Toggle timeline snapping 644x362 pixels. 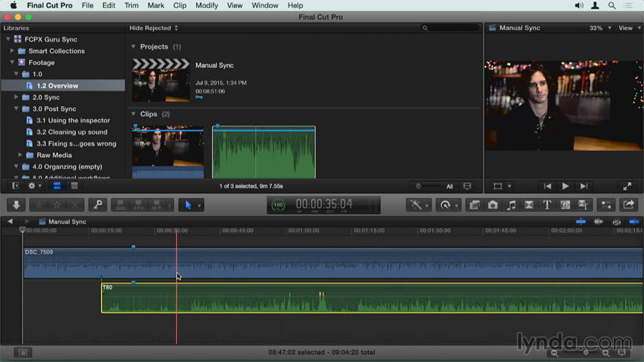pyautogui.click(x=634, y=222)
